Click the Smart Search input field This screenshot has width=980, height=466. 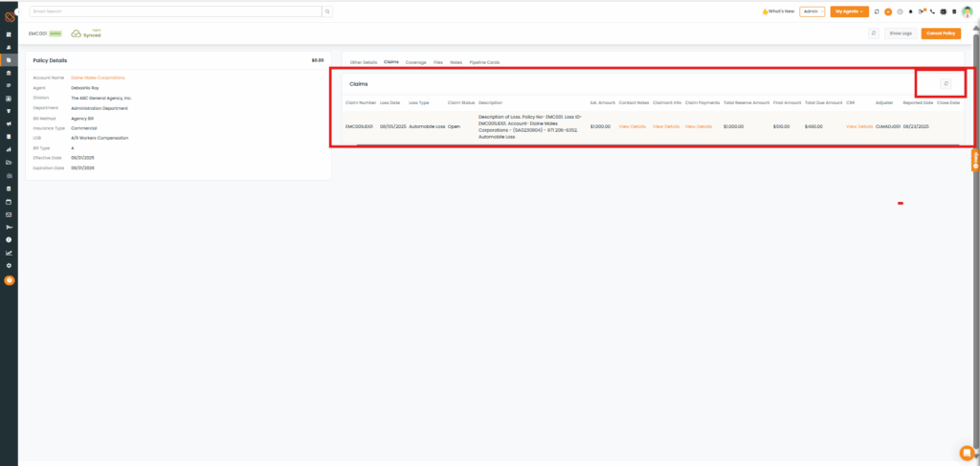(x=174, y=11)
